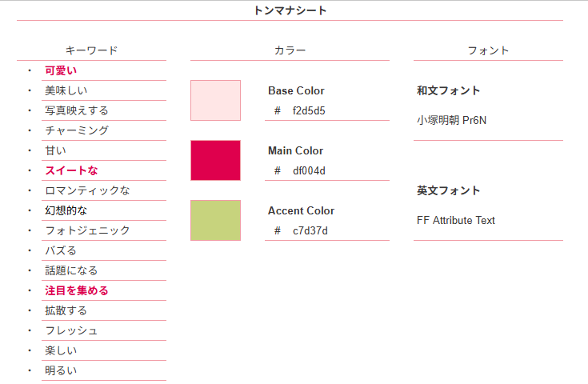Click the Base Color hex field f2d5d5
The image size is (588, 384).
309,110
